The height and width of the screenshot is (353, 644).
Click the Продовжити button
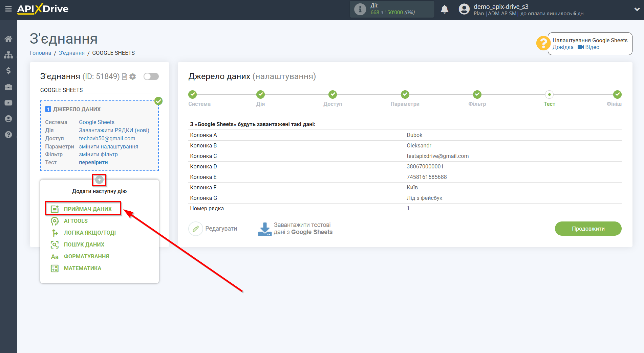[x=588, y=229]
